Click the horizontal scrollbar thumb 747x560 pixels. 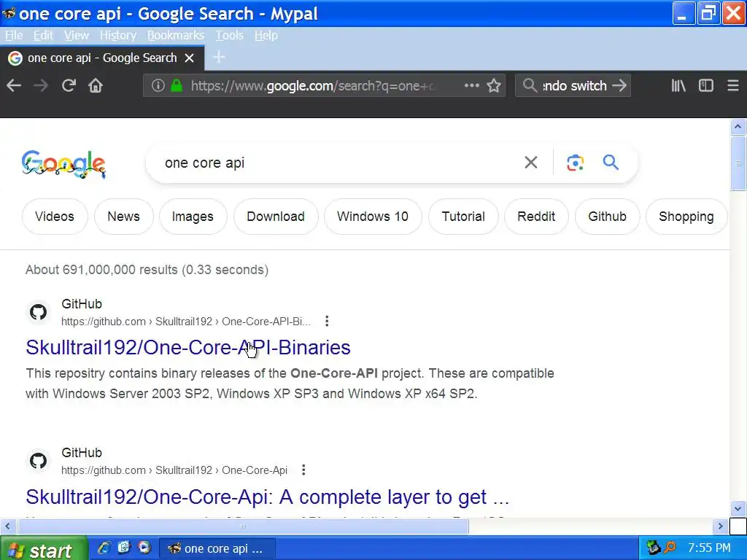[243, 526]
